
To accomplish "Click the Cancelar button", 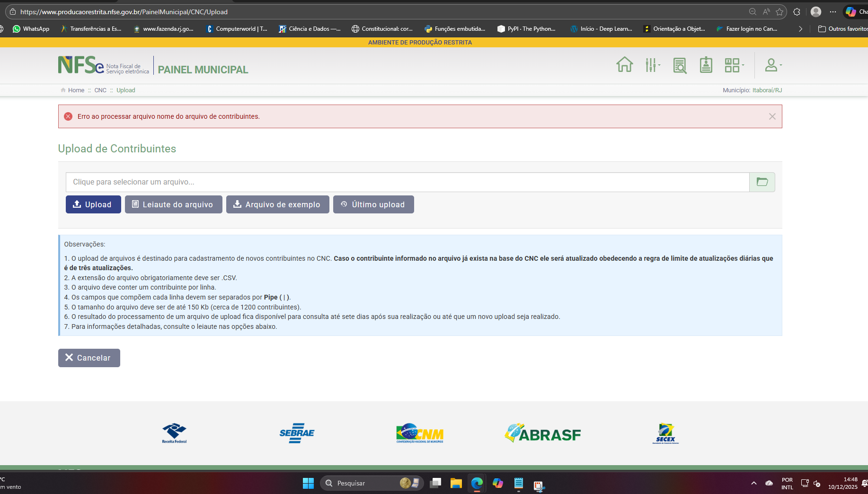I will click(x=89, y=358).
